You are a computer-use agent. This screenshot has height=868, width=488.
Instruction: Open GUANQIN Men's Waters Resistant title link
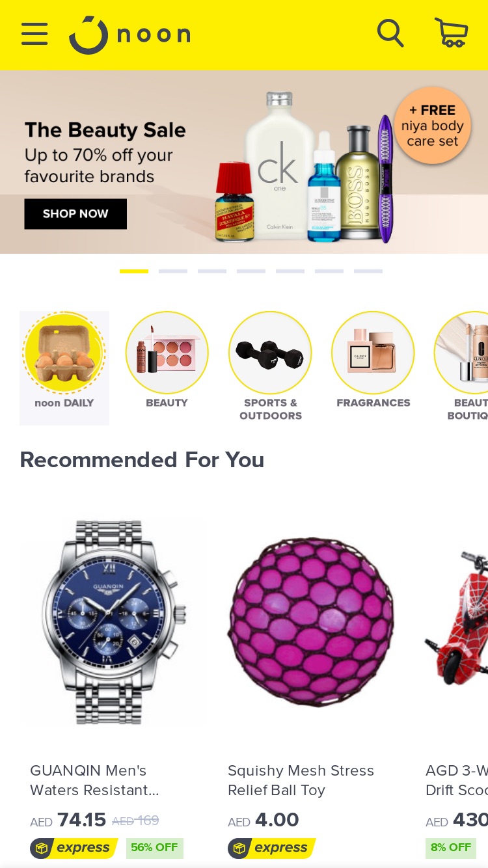(x=95, y=780)
